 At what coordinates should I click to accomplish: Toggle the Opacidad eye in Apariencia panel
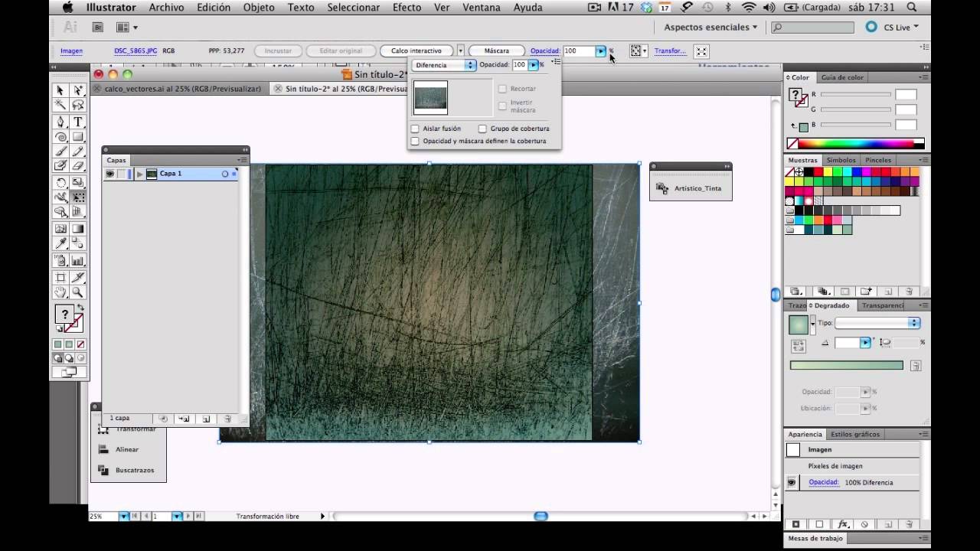tap(792, 482)
